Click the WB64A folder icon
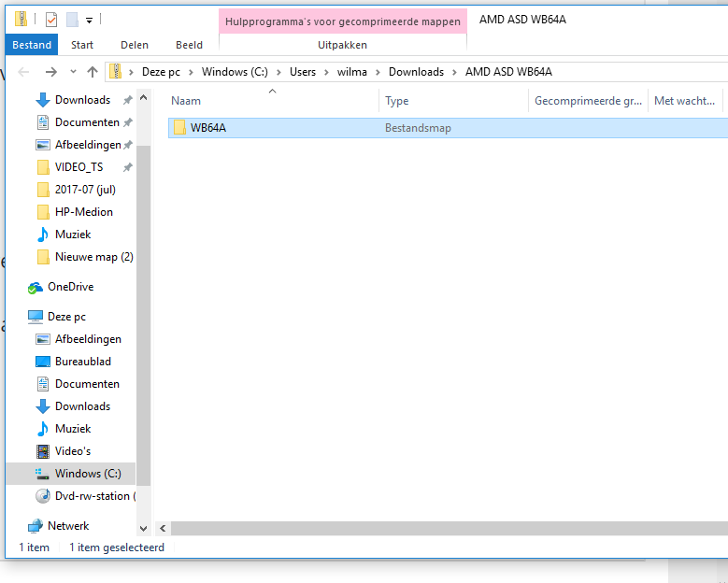 pos(179,128)
